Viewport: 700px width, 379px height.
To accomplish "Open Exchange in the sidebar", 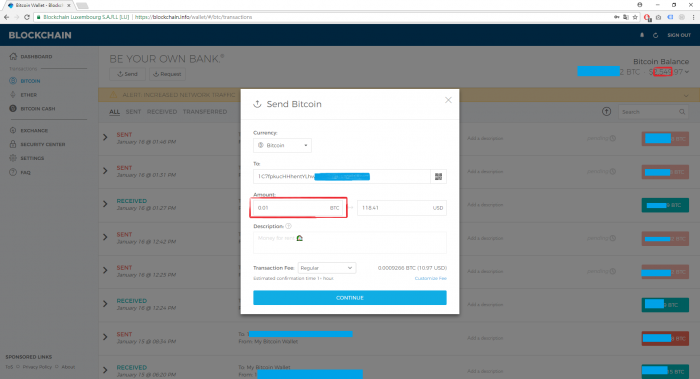I will pyautogui.click(x=34, y=130).
